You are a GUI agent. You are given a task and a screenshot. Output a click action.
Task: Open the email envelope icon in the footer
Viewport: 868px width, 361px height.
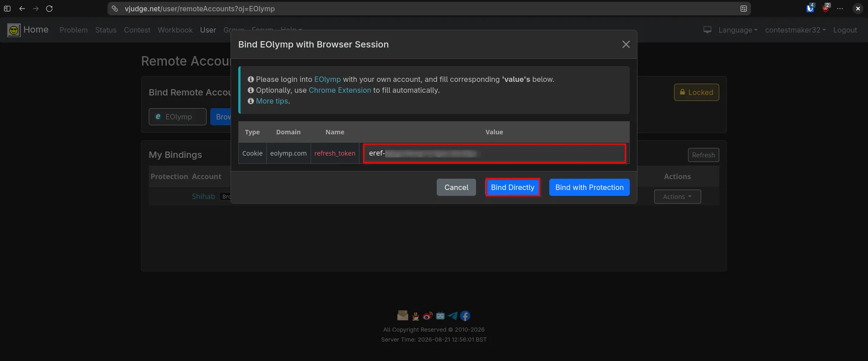(x=402, y=315)
